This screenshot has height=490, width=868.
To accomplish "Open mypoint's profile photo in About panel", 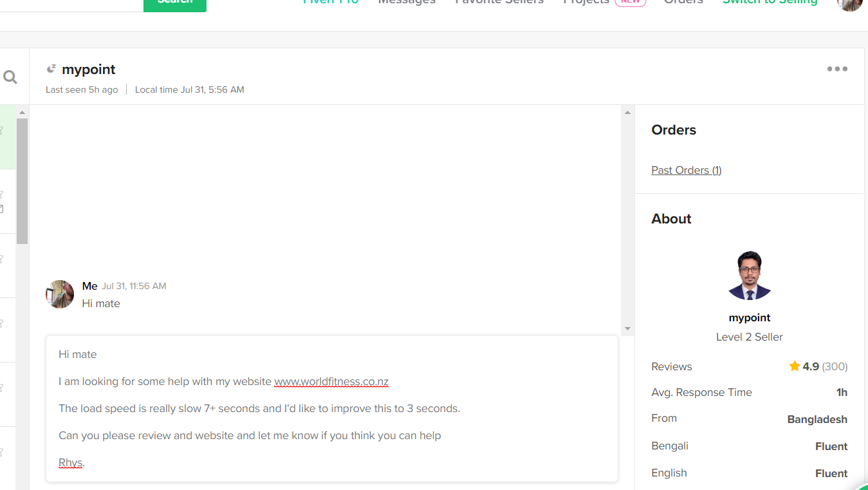I will pyautogui.click(x=750, y=276).
